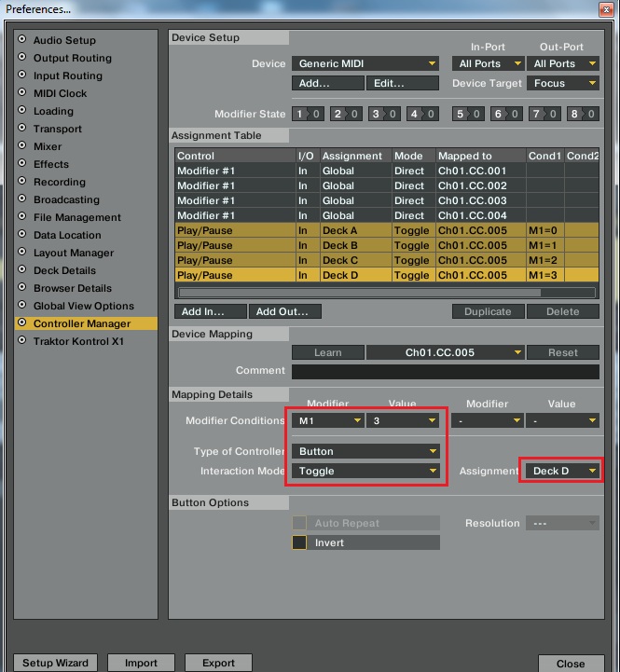The height and width of the screenshot is (672, 620).
Task: Open the Ch01.CC.005 mapping dropdown
Action: pyautogui.click(x=445, y=352)
